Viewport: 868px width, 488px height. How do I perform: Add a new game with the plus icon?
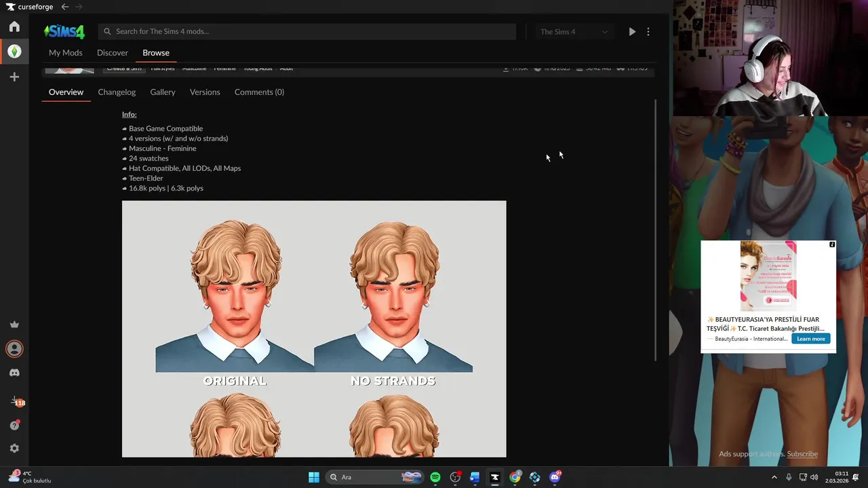[x=14, y=77]
